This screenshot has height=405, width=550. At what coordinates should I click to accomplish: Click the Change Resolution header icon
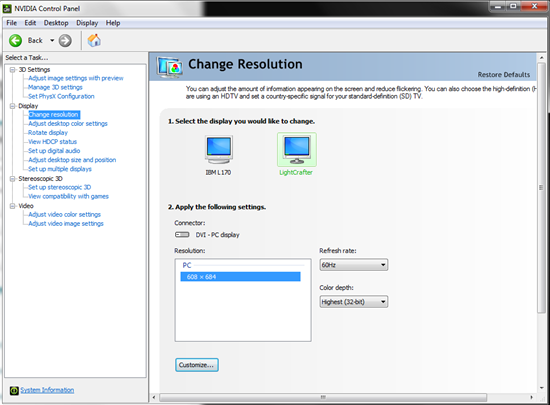[x=170, y=67]
